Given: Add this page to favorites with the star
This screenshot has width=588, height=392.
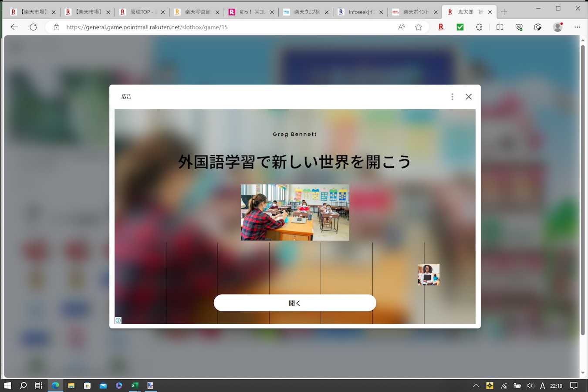Looking at the screenshot, I should [x=418, y=27].
